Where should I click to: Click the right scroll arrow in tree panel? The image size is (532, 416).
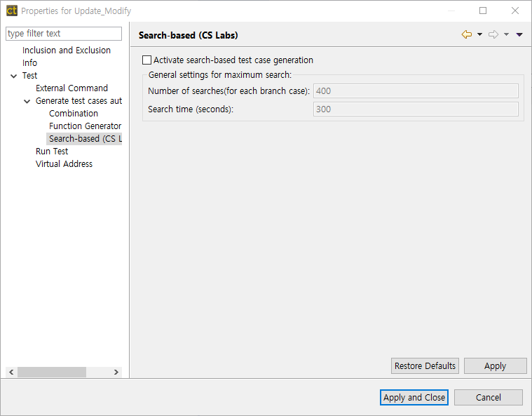[116, 373]
